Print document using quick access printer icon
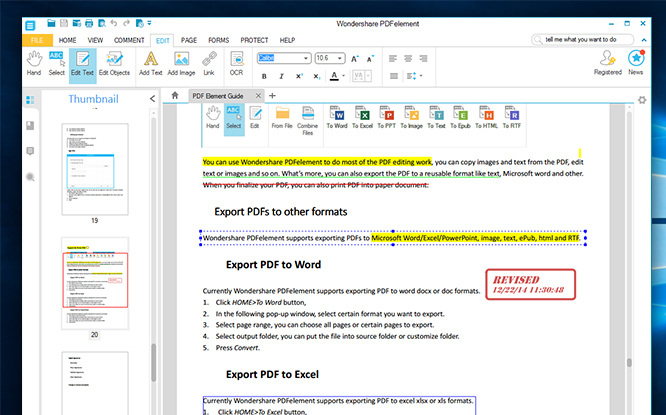666x415 pixels. click(89, 23)
